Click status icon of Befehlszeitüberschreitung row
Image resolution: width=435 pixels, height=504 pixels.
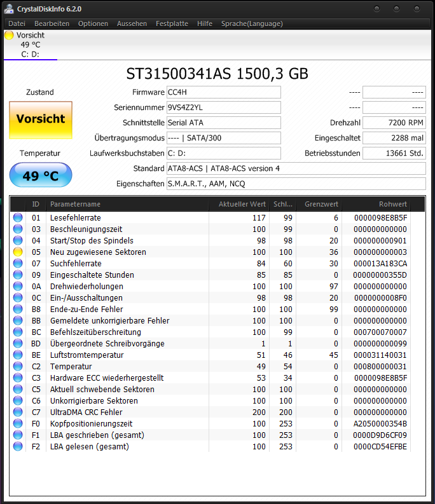[18, 332]
